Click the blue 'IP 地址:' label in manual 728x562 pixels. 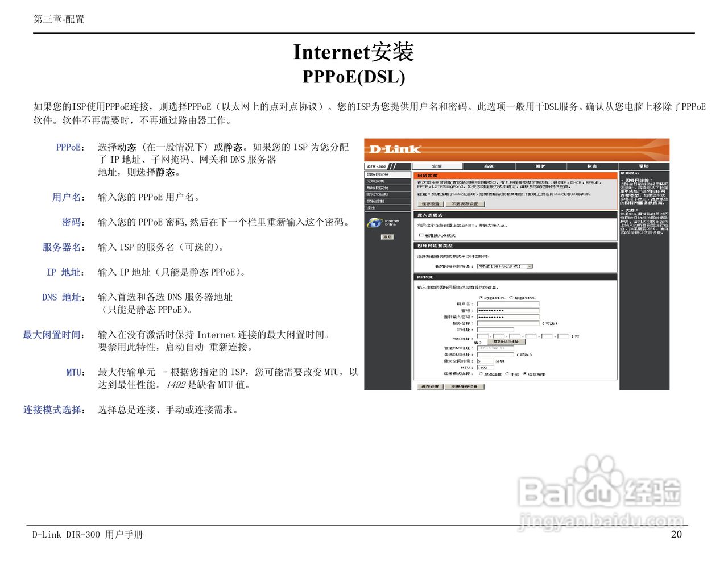pyautogui.click(x=65, y=272)
